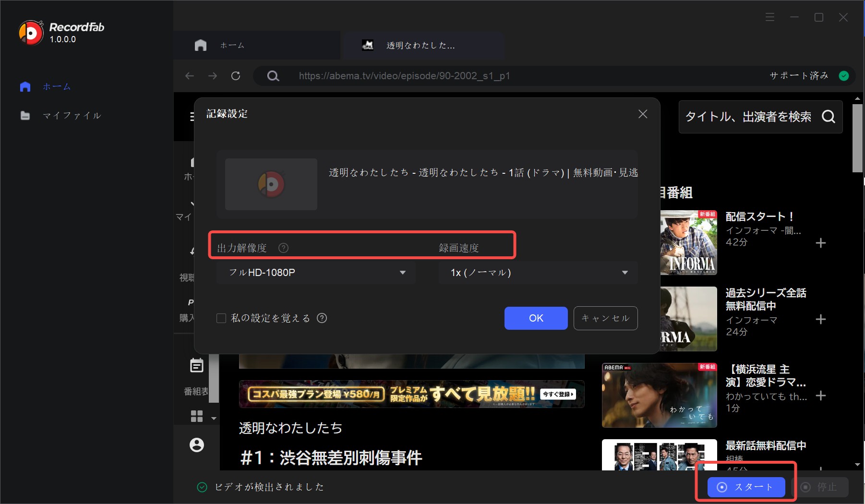This screenshot has height=504, width=865.
Task: Click the abema.tv URL field
Action: coord(404,76)
